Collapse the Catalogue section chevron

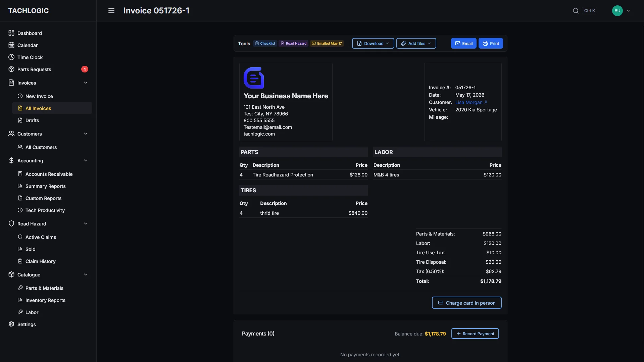86,274
